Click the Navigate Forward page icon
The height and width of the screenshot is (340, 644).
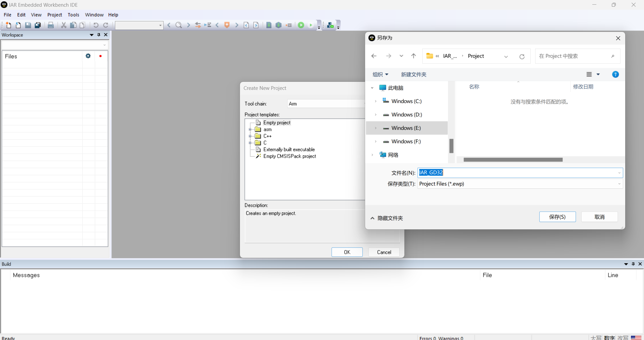point(256,25)
